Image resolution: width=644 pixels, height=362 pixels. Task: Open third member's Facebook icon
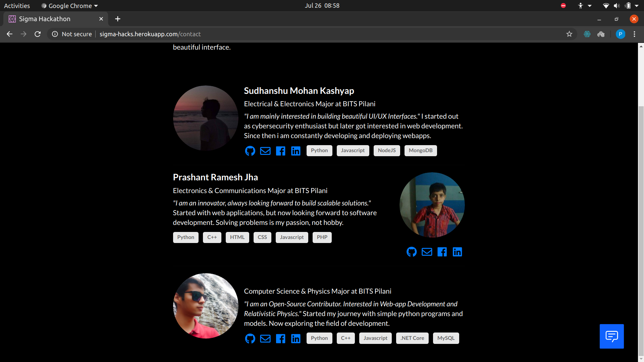point(280,339)
